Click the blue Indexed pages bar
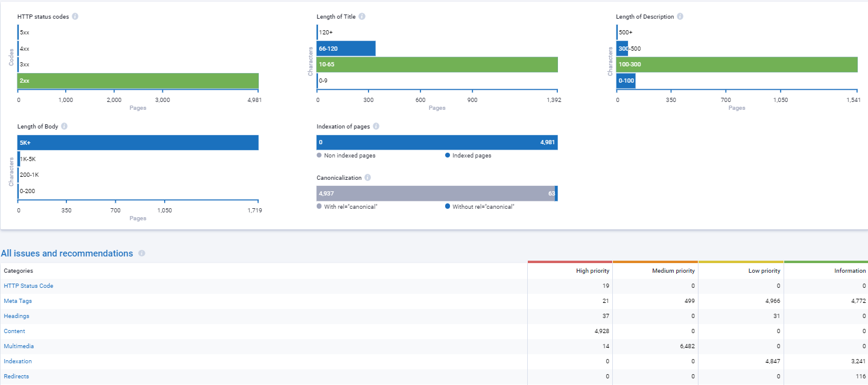The height and width of the screenshot is (385, 868). pyautogui.click(x=437, y=142)
